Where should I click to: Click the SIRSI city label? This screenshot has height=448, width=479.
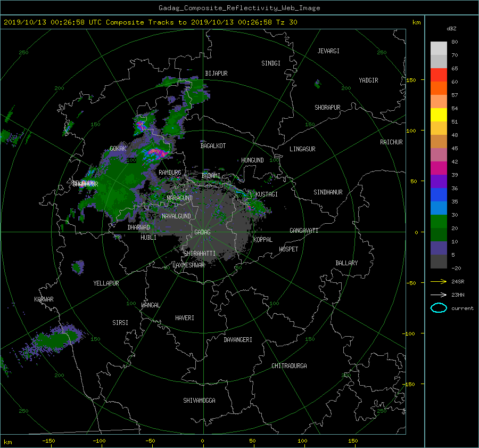point(120,323)
